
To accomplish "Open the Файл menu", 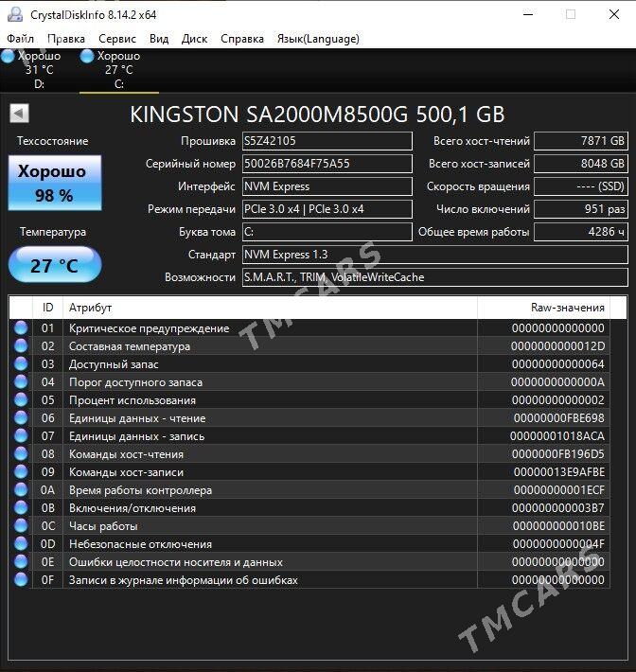I will 20,39.
